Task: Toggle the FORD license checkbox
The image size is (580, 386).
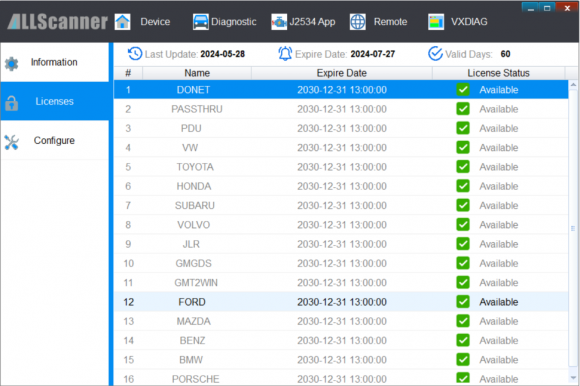Action: tap(463, 301)
